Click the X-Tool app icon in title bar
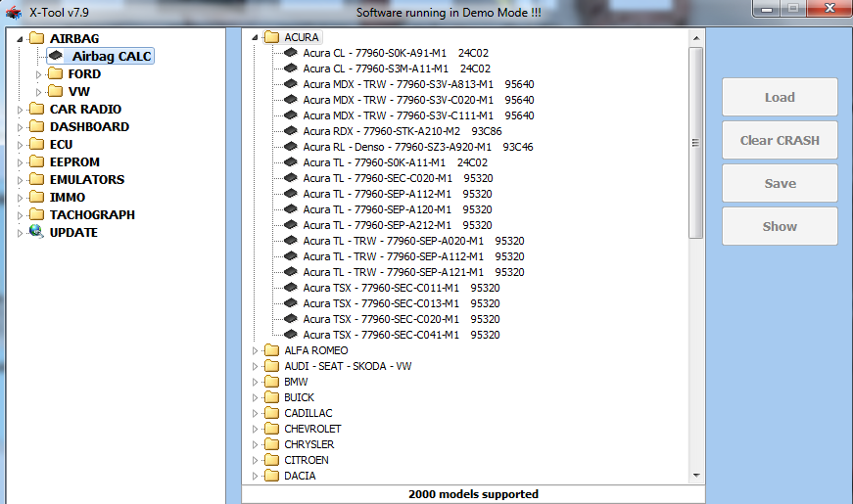 coord(14,12)
